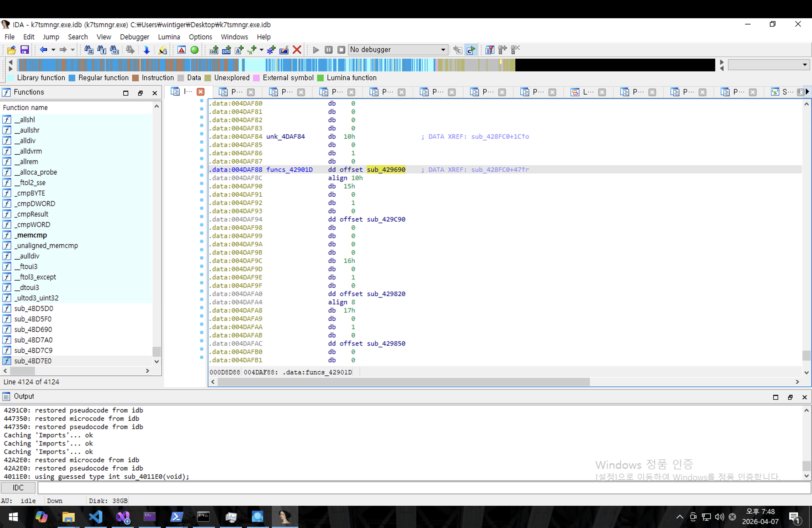Open the Lumina menu
Image resolution: width=812 pixels, height=528 pixels.
169,37
